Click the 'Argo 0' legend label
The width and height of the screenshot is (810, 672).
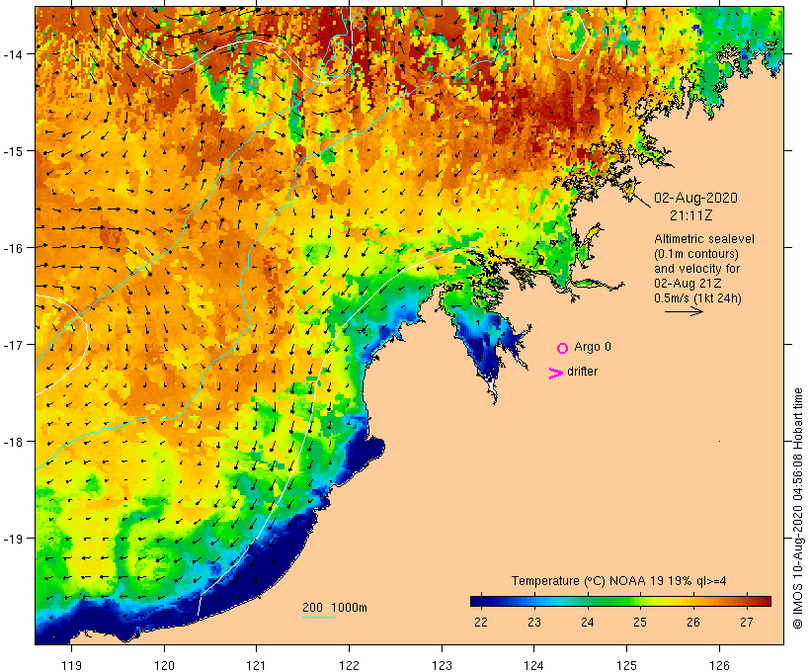(593, 347)
